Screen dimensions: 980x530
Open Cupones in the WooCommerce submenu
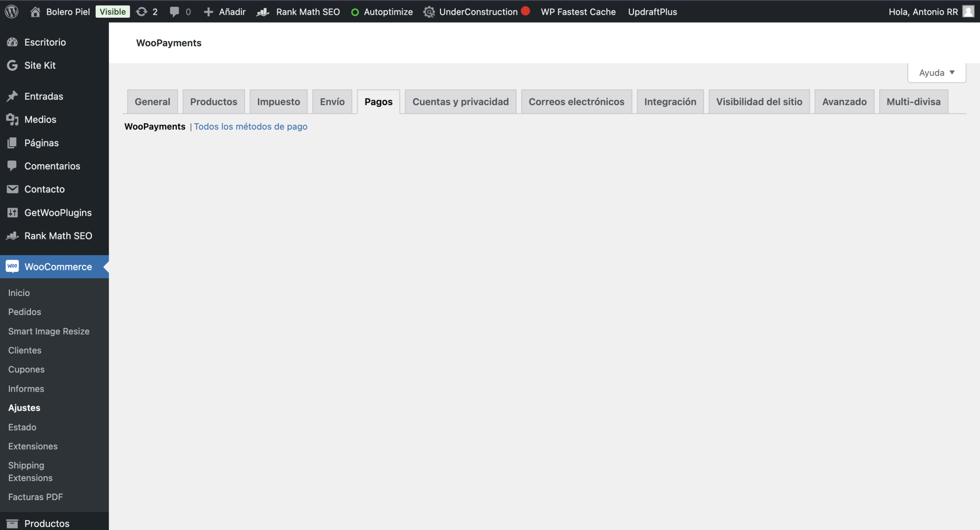click(x=26, y=370)
